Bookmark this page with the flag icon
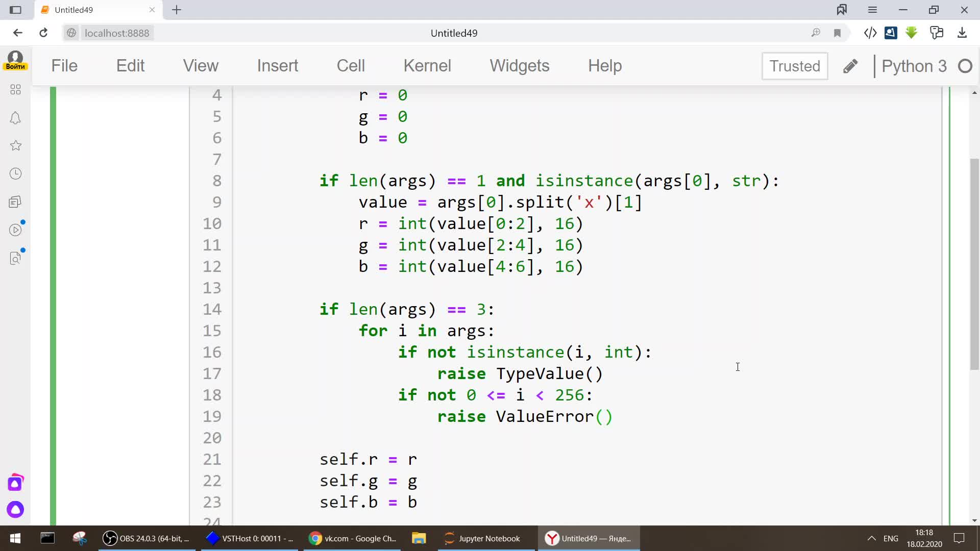The height and width of the screenshot is (551, 980). click(x=837, y=33)
